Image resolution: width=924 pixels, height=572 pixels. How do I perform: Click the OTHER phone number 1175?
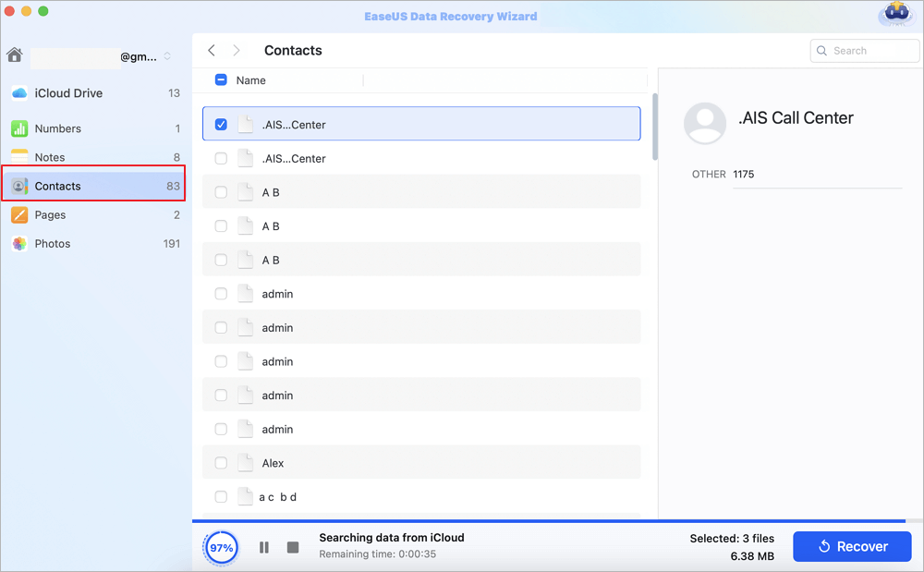(744, 175)
